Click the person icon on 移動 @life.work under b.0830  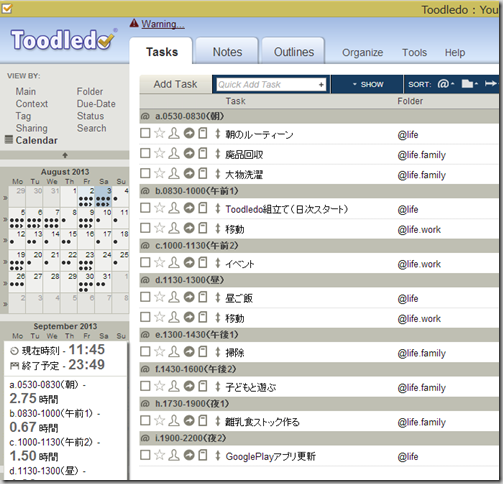pos(174,228)
